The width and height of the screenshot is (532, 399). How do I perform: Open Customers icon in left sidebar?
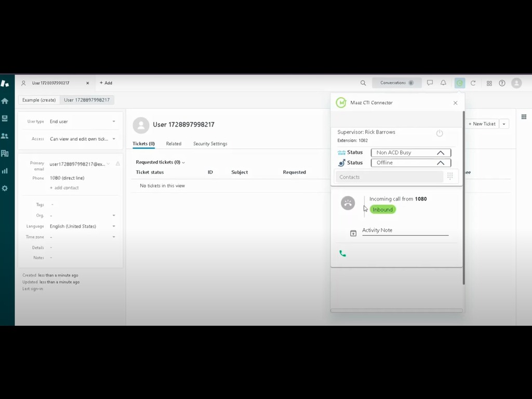5,136
